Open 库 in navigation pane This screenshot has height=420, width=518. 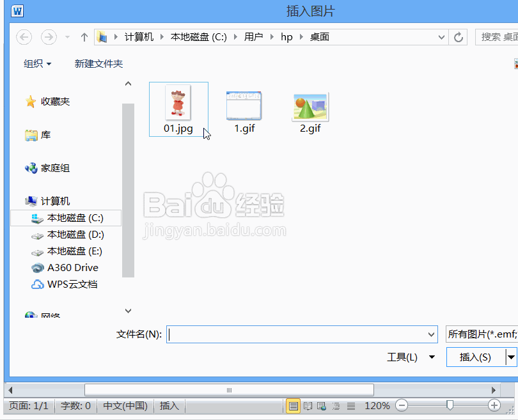pos(45,135)
